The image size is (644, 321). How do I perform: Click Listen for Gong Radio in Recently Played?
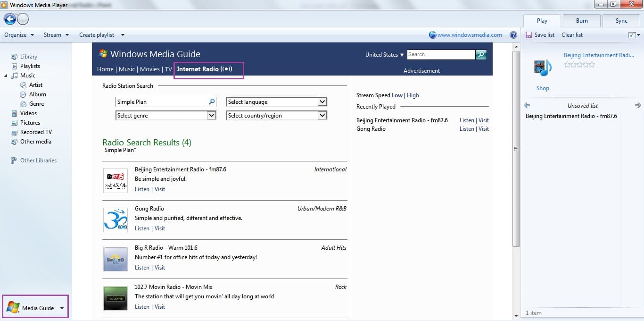[x=467, y=129]
